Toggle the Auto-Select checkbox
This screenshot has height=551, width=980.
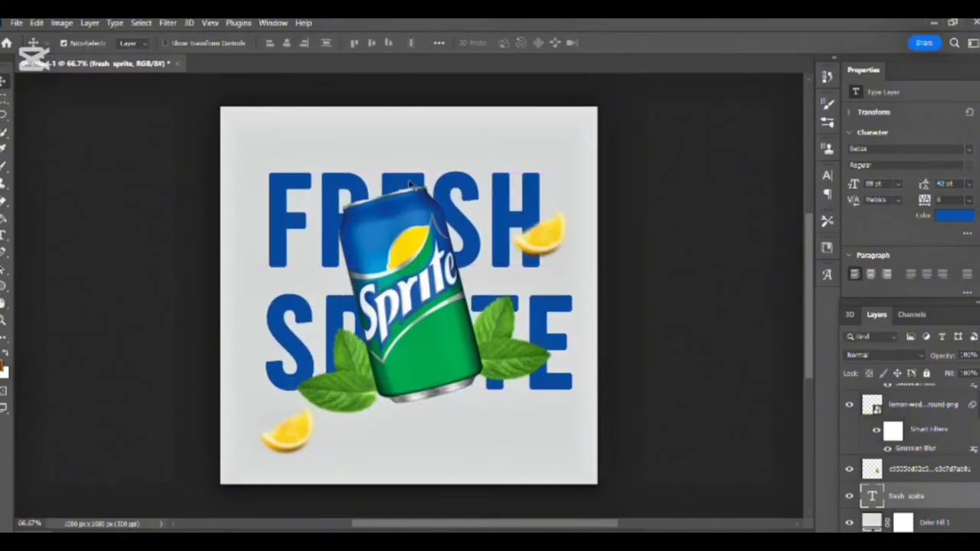coord(64,44)
